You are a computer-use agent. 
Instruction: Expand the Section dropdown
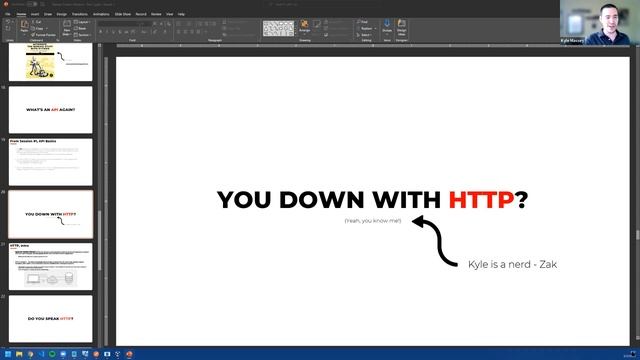(83, 35)
